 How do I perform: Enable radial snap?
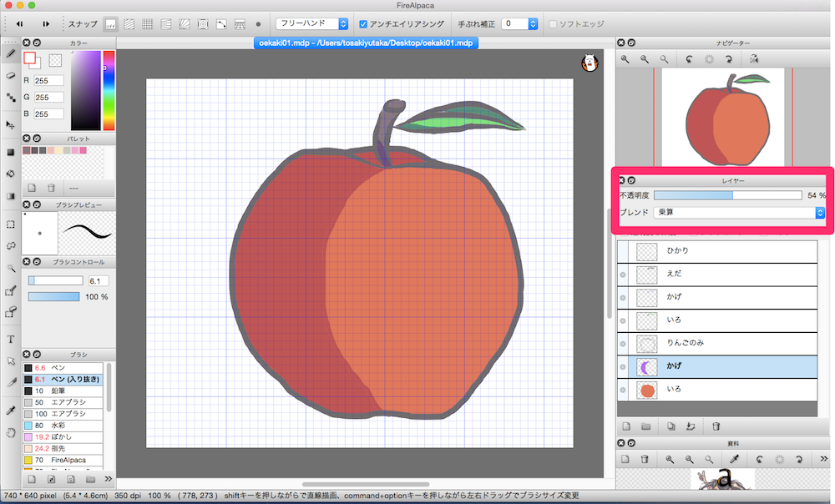pos(185,24)
